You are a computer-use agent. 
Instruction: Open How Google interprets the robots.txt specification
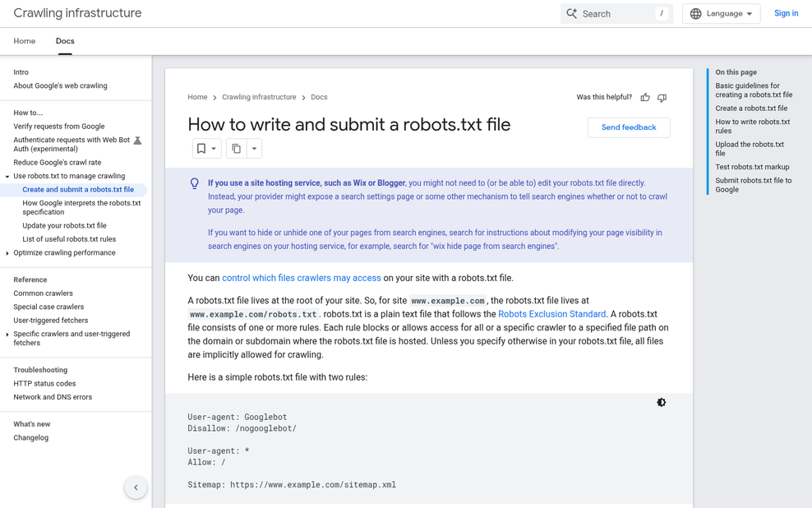click(81, 207)
